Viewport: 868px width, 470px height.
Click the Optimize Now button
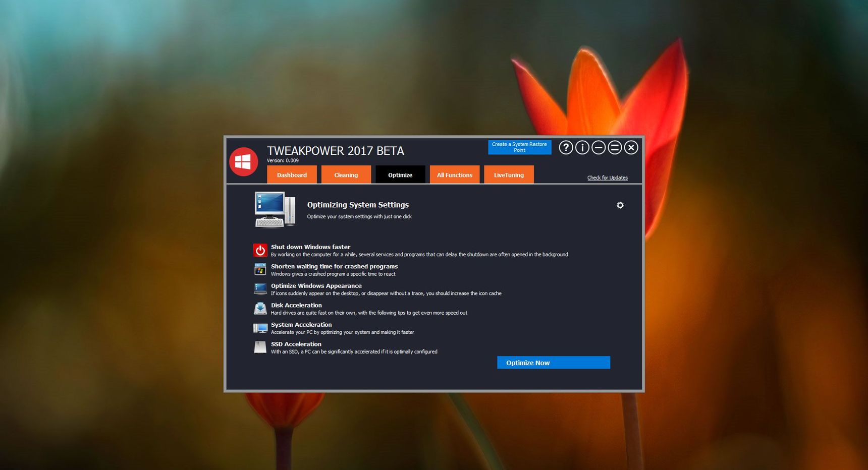pyautogui.click(x=554, y=363)
